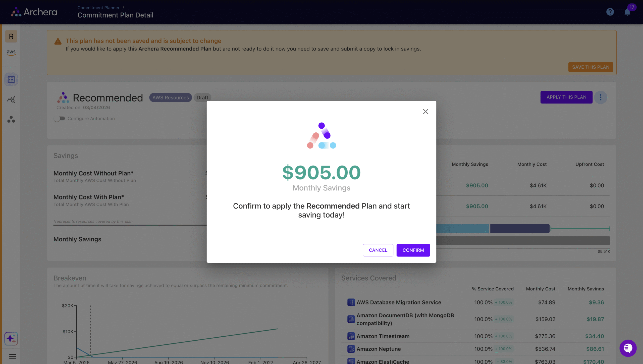The width and height of the screenshot is (643, 364).
Task: Click the Amazon Neptune service icon
Action: coord(351,349)
